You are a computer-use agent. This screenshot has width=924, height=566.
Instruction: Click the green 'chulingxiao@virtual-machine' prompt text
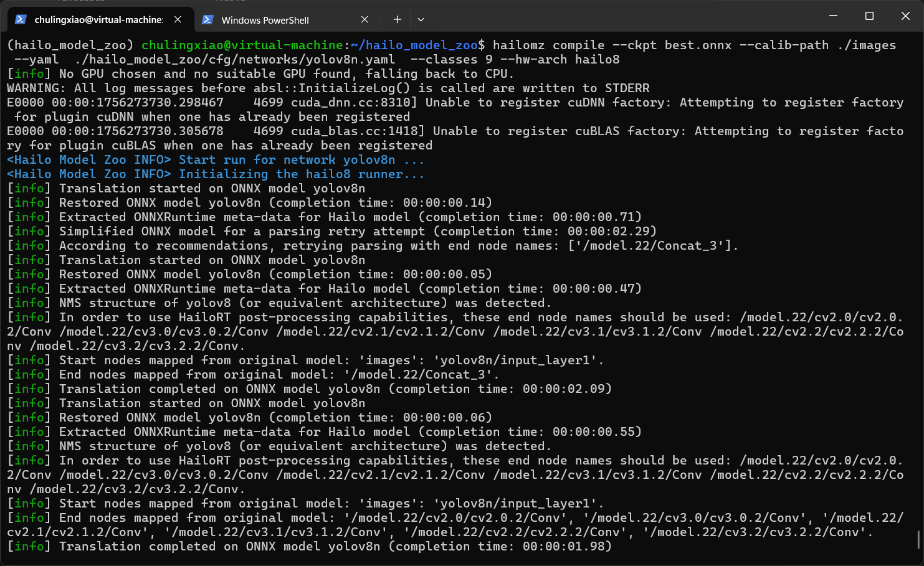click(242, 45)
